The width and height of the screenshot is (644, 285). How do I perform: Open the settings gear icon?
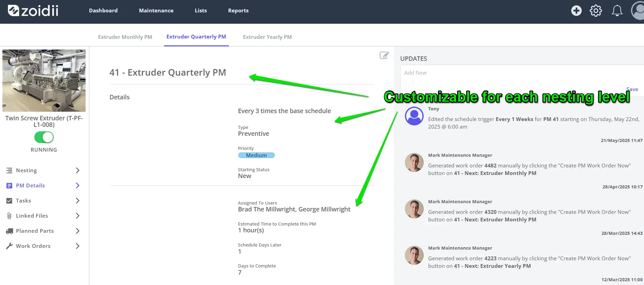point(596,11)
